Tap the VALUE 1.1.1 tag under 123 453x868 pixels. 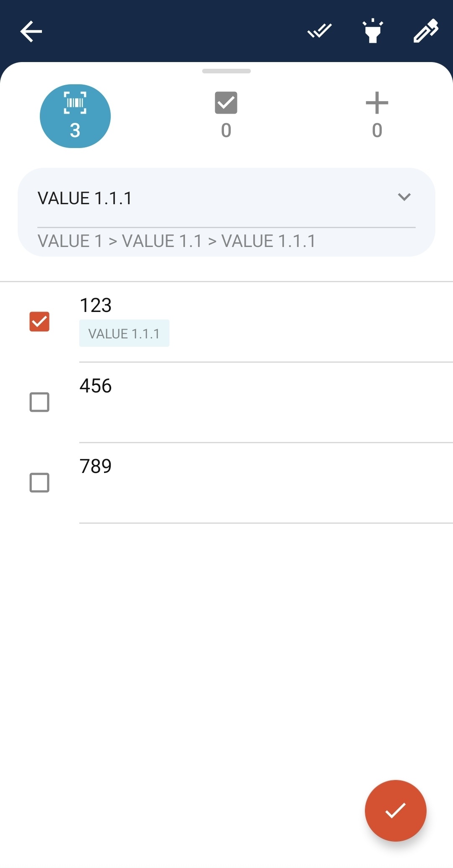coord(124,334)
